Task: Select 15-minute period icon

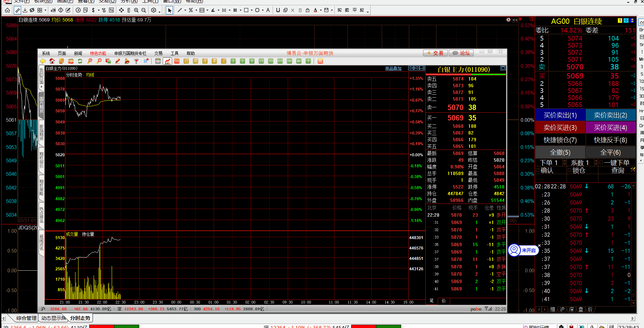Action: [261, 61]
